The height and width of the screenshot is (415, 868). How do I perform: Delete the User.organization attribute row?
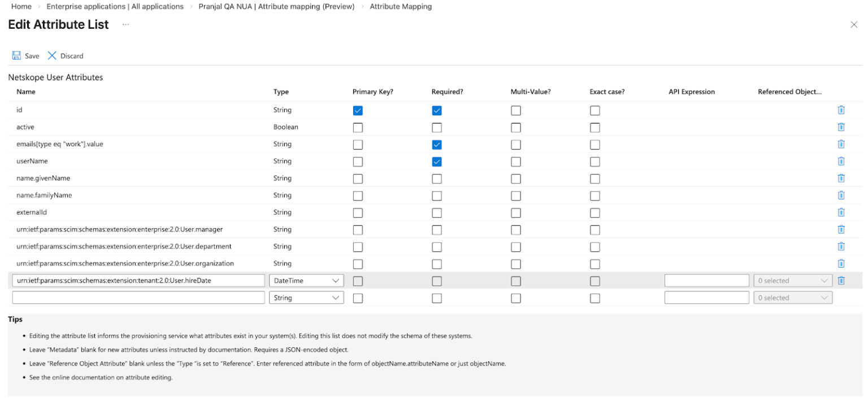pos(841,263)
